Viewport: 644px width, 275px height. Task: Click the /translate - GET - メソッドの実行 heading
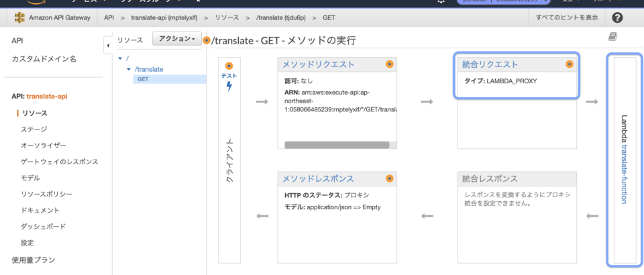point(283,41)
